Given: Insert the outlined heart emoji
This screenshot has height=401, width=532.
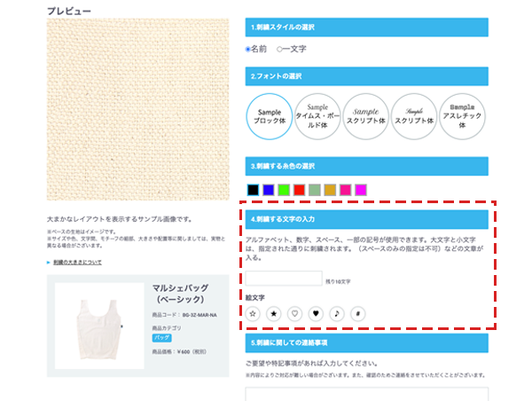Looking at the screenshot, I should tap(294, 313).
